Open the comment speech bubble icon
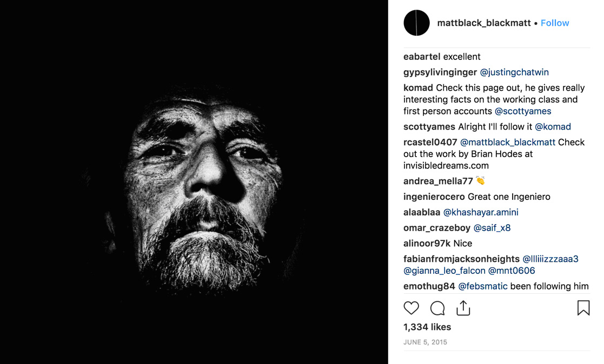 (x=437, y=308)
